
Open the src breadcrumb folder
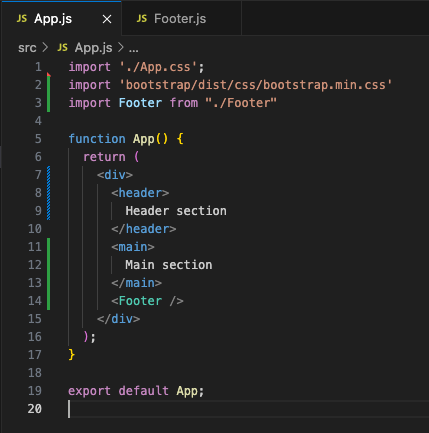[27, 48]
